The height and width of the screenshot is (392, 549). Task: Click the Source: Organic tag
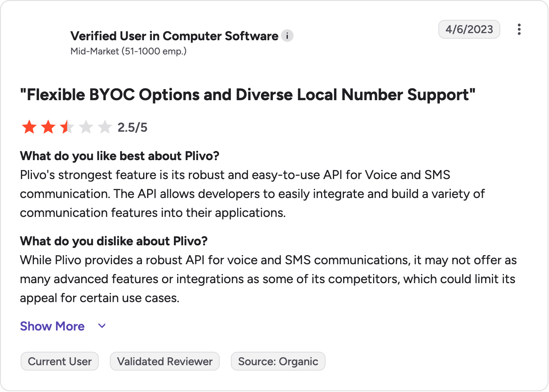[x=278, y=361]
